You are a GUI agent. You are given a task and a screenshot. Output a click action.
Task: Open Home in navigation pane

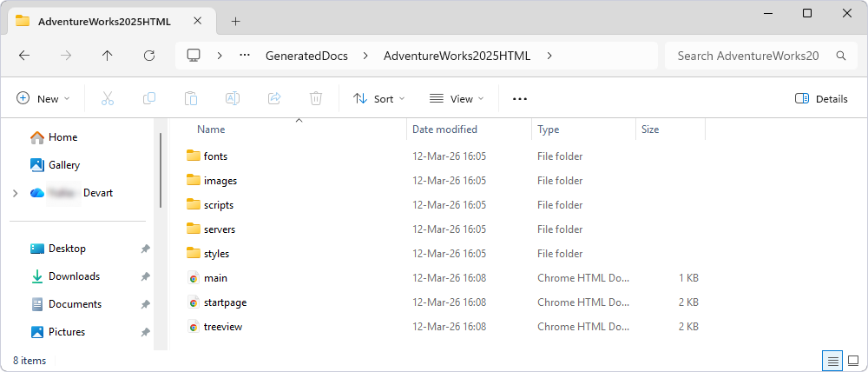click(x=54, y=137)
